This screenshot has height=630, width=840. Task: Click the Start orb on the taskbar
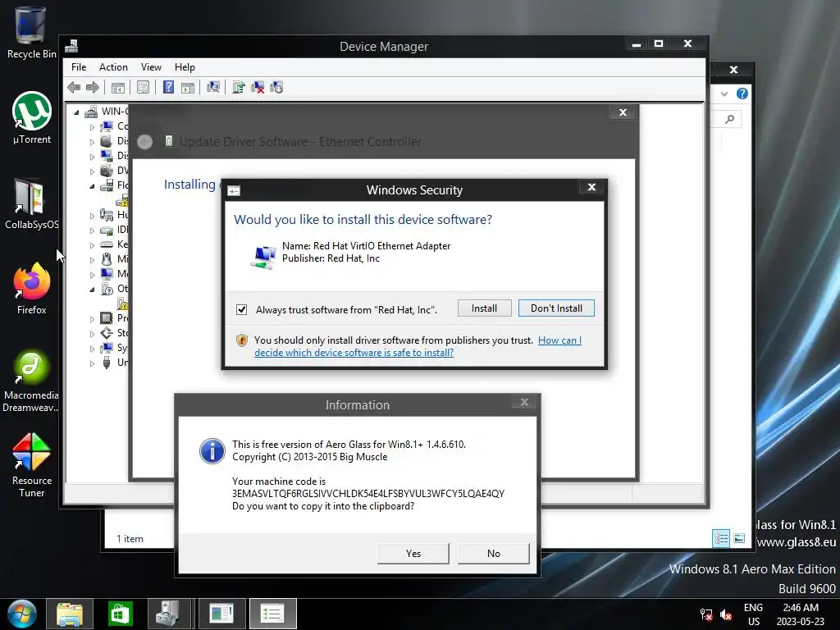(x=22, y=614)
